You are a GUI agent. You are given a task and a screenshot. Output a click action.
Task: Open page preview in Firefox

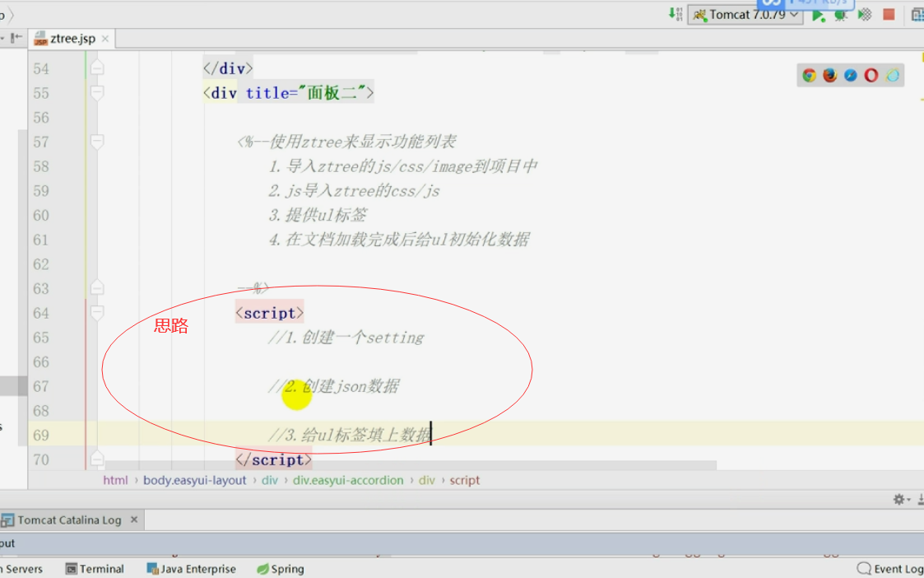coord(829,75)
